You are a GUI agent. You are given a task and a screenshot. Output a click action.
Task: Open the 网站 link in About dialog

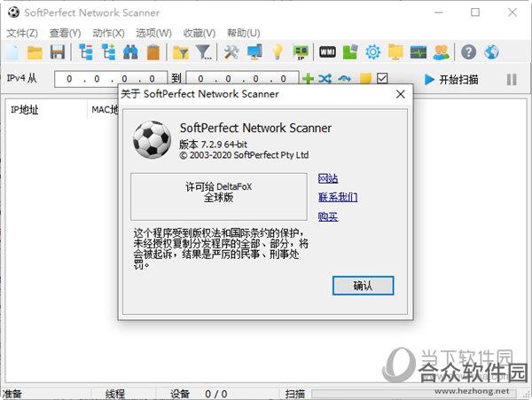[x=328, y=178]
